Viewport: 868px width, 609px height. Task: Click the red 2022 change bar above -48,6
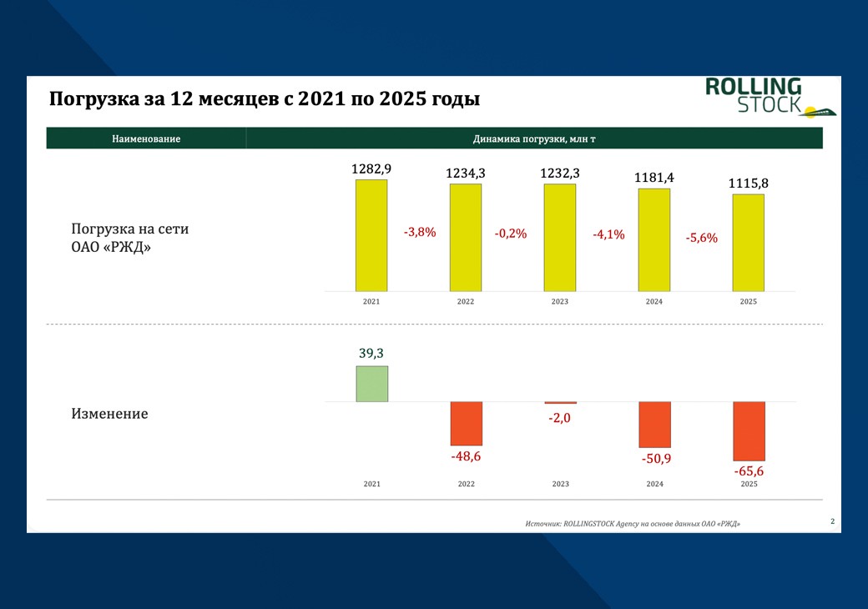(x=466, y=423)
